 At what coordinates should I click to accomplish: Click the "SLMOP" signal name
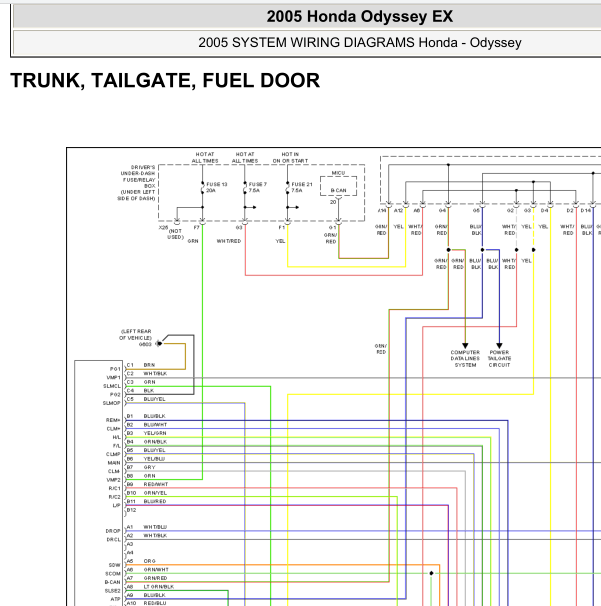[112, 403]
